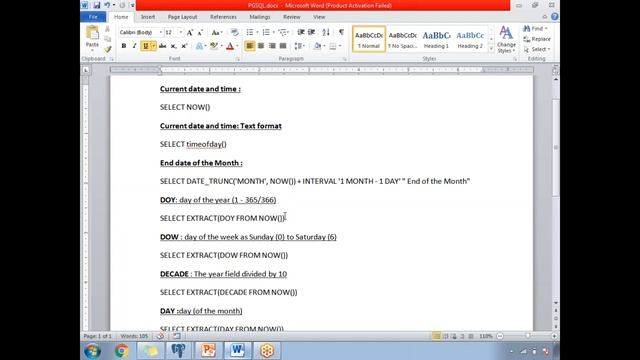Apply superscript formatting
The height and width of the screenshot is (360, 640).
click(184, 46)
